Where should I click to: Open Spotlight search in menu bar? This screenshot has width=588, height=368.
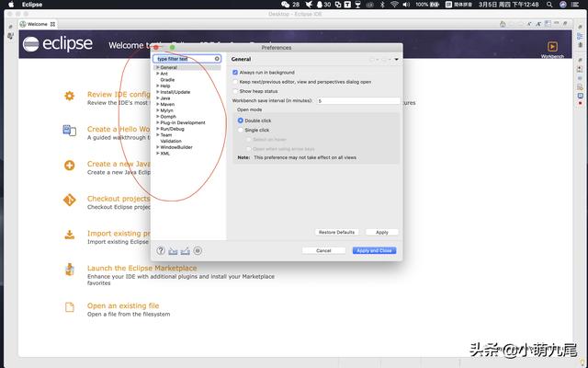[549, 5]
